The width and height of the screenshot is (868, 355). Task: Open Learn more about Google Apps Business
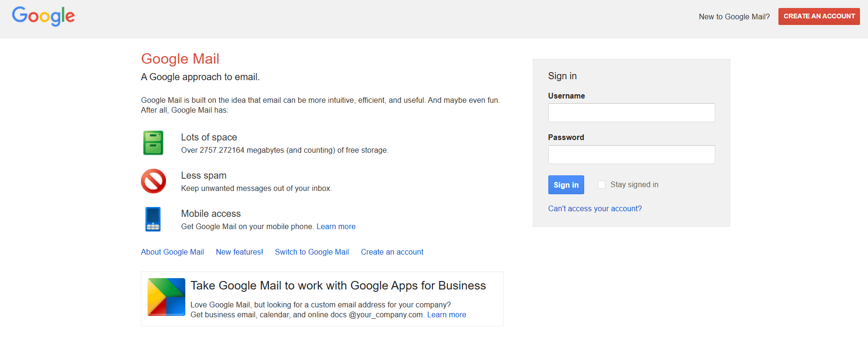(x=446, y=314)
